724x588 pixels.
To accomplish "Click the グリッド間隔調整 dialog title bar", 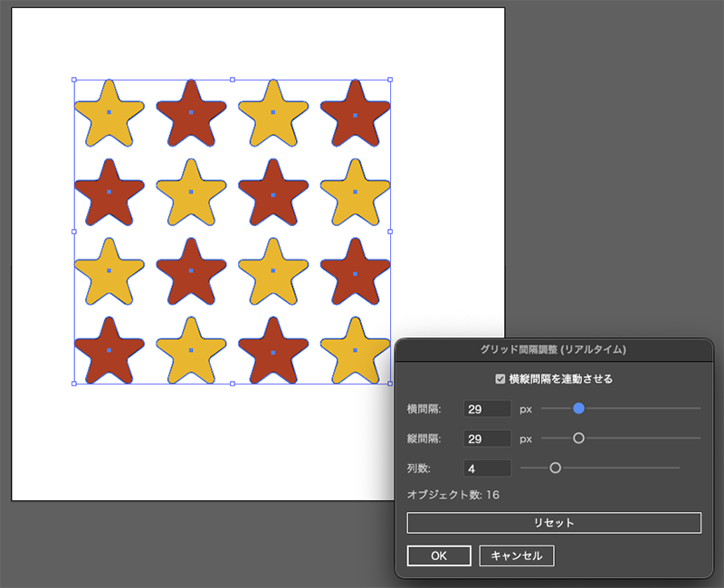I will (x=554, y=349).
